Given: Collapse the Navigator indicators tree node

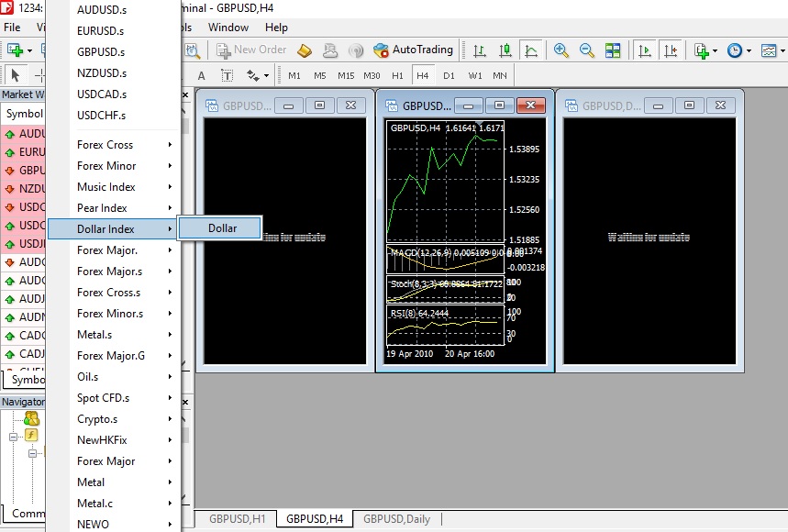Looking at the screenshot, I should point(14,437).
